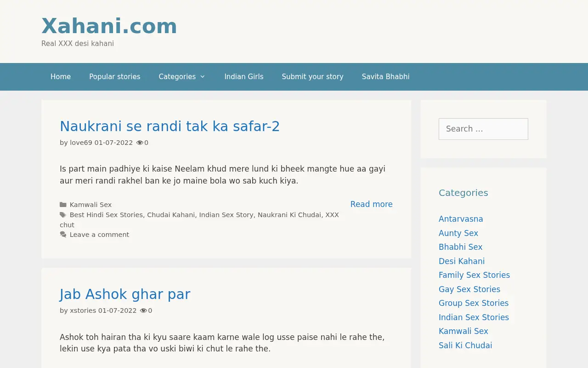Image resolution: width=588 pixels, height=368 pixels.
Task: Click the Leave a comment link
Action: click(99, 235)
